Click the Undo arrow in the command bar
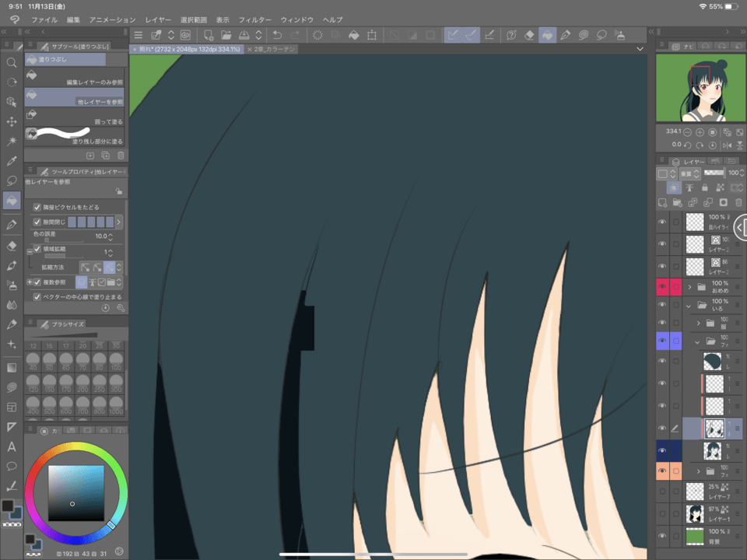This screenshot has height=560, width=747. click(x=277, y=35)
